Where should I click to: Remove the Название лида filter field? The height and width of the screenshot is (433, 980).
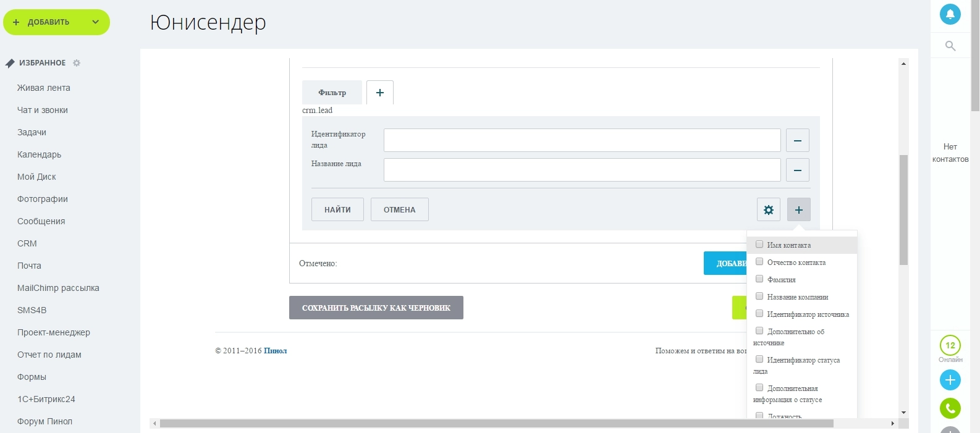click(797, 170)
